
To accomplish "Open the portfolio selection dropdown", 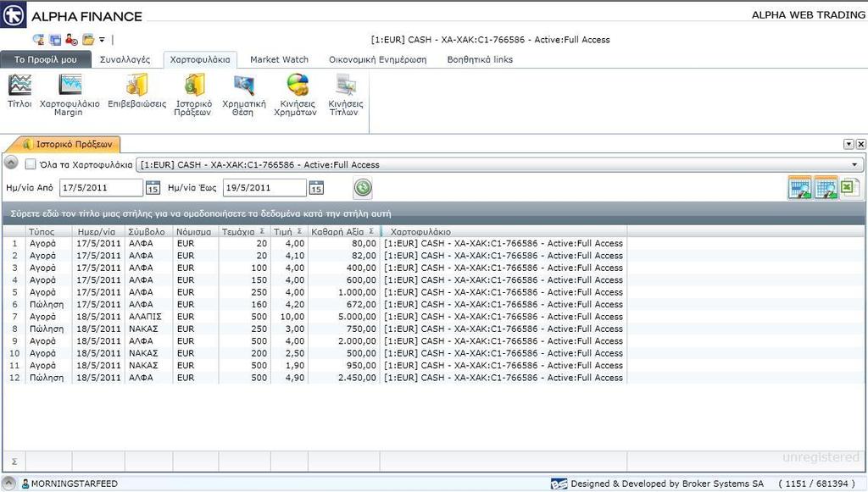I will pyautogui.click(x=854, y=165).
